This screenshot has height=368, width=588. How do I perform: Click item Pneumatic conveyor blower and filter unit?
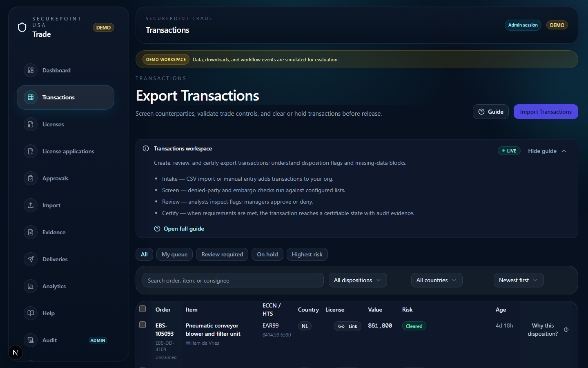213,330
